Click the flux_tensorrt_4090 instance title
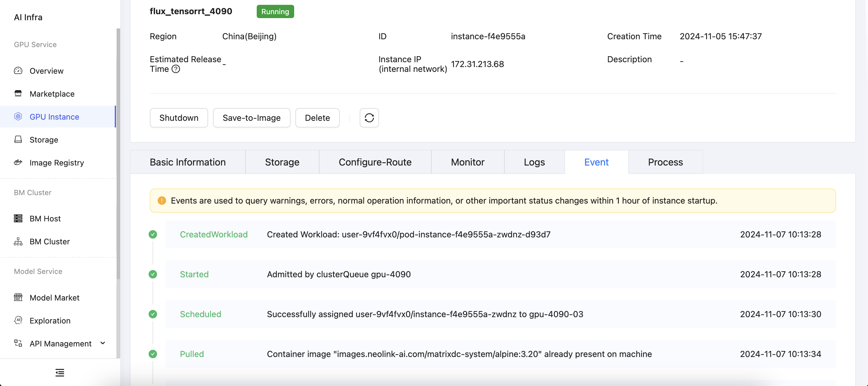868x386 pixels. point(191,11)
